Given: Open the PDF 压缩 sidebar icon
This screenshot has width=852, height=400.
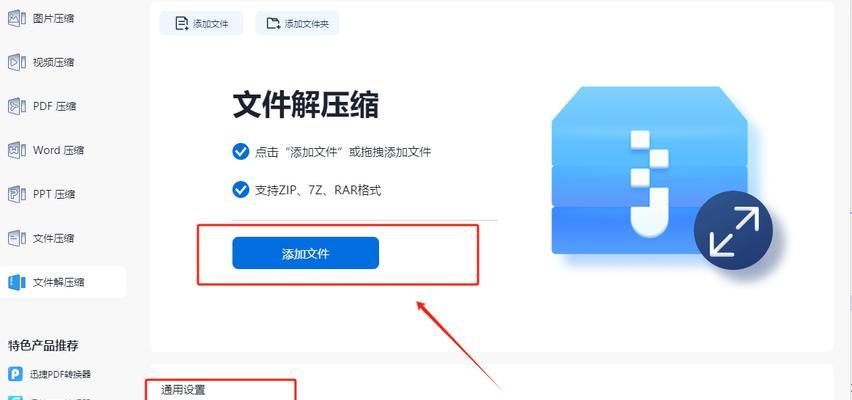Looking at the screenshot, I should [16, 106].
